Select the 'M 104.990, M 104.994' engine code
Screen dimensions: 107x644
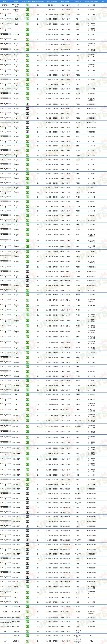91,315
